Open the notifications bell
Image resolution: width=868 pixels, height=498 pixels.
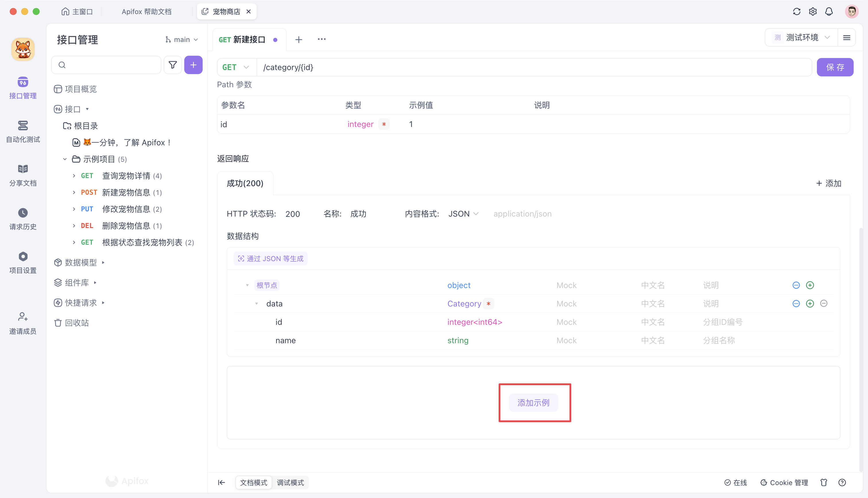click(x=829, y=11)
